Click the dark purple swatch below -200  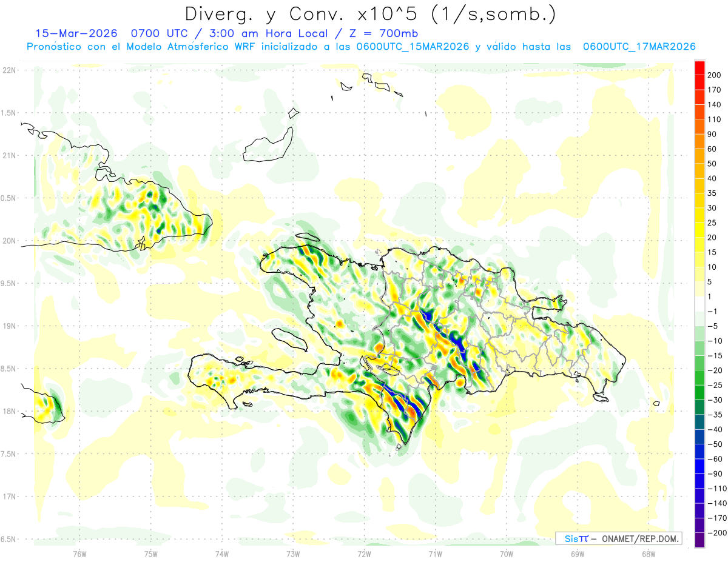(699, 540)
